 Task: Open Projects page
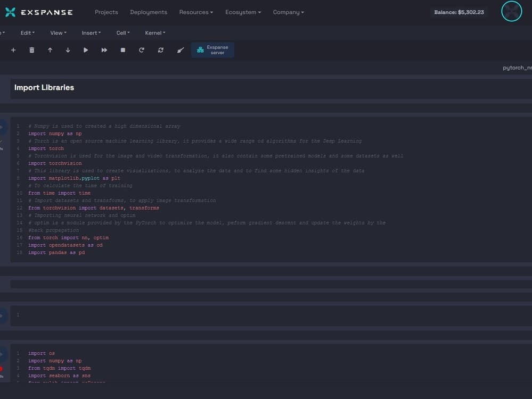coord(107,12)
